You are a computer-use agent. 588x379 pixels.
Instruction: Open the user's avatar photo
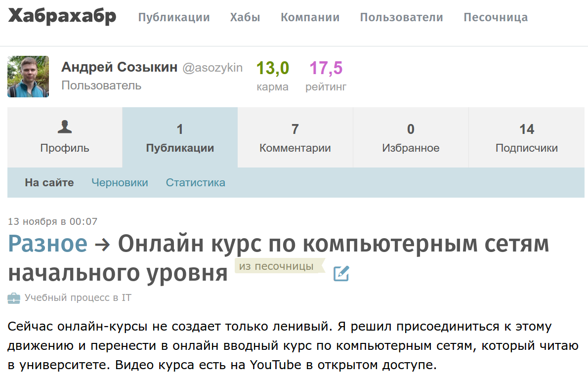pyautogui.click(x=28, y=77)
